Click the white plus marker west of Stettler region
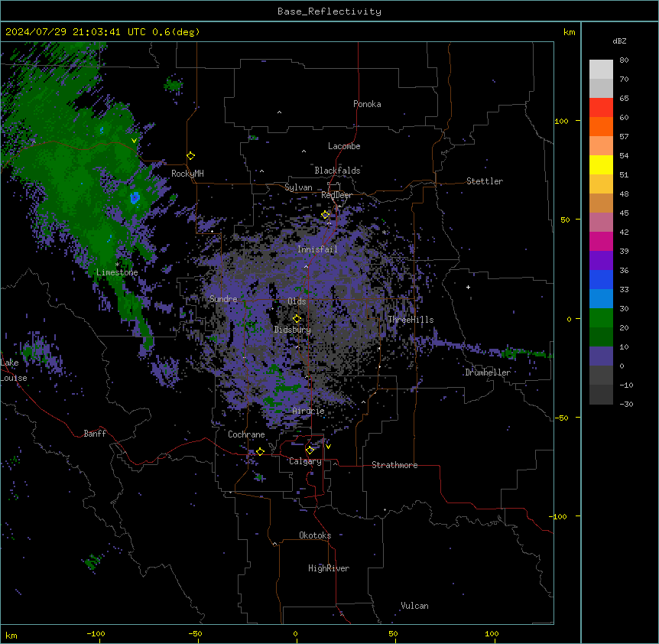Screen dimensions: 659x644 coord(468,287)
